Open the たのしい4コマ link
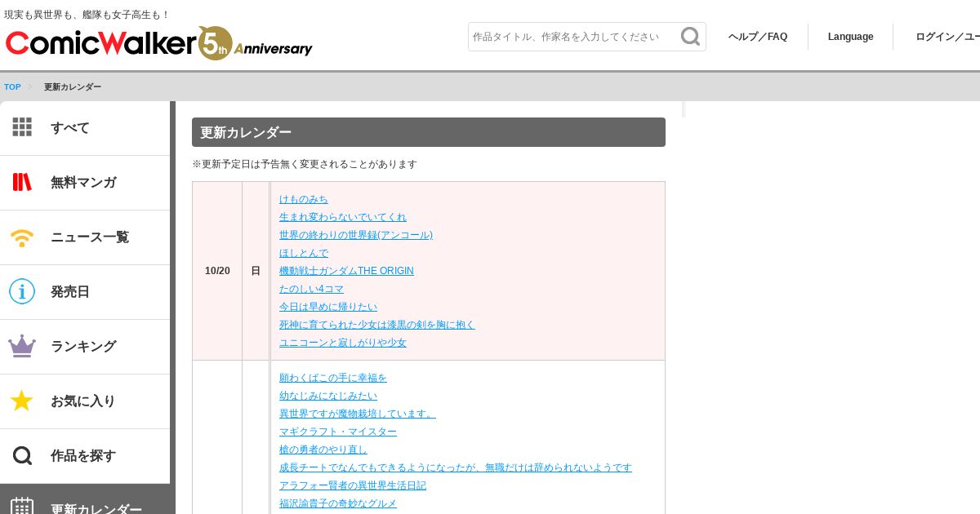This screenshot has height=514, width=980. point(311,289)
